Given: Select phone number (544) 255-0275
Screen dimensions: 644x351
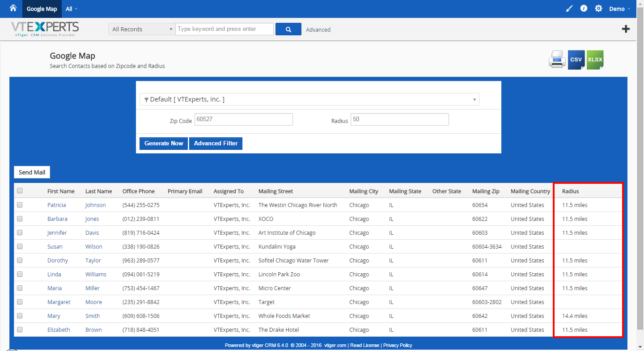Looking at the screenshot, I should pos(141,205).
